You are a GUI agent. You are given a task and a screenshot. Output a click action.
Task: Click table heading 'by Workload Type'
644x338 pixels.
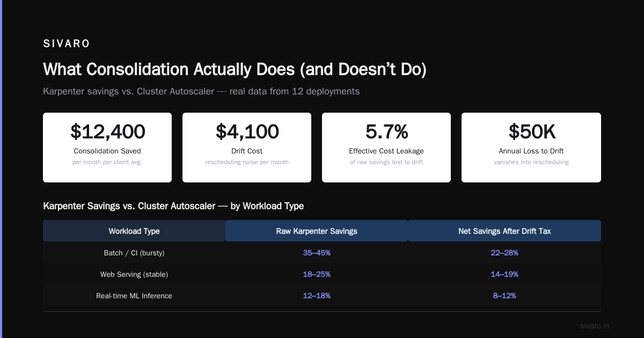coord(268,206)
